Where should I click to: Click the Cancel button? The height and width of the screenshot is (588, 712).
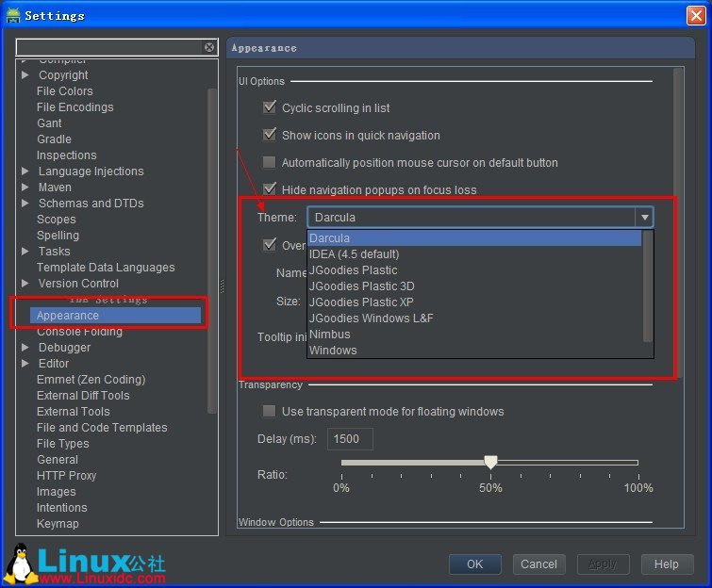click(538, 564)
